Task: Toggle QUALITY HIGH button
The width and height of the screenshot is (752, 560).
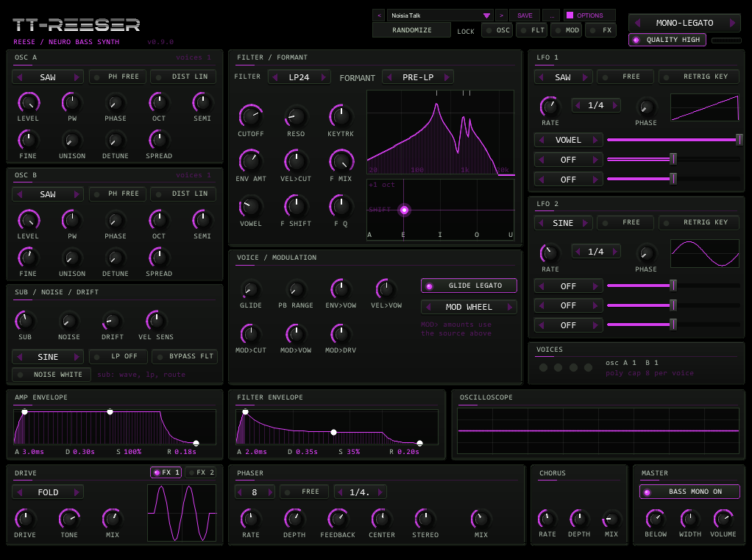Action: (x=667, y=40)
